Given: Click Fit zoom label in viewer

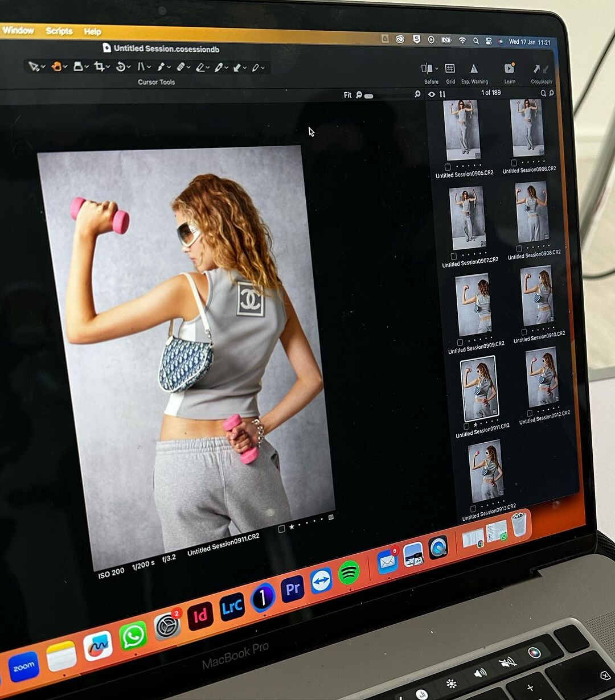Looking at the screenshot, I should tap(347, 95).
